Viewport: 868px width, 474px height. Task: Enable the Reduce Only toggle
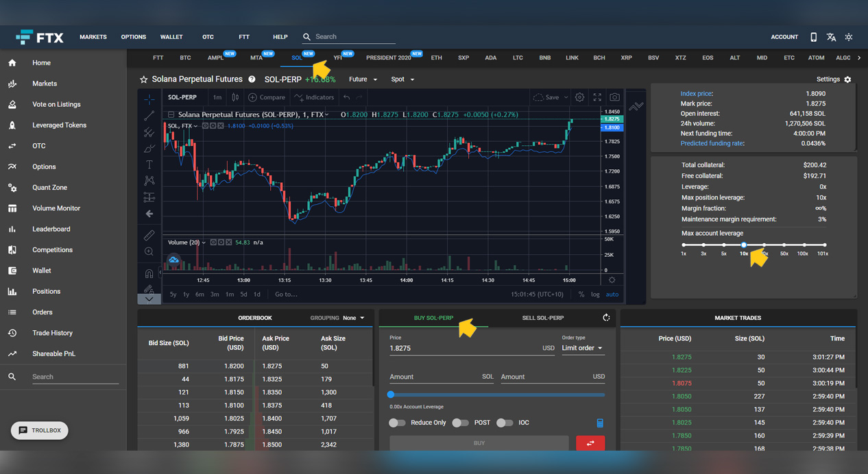397,423
